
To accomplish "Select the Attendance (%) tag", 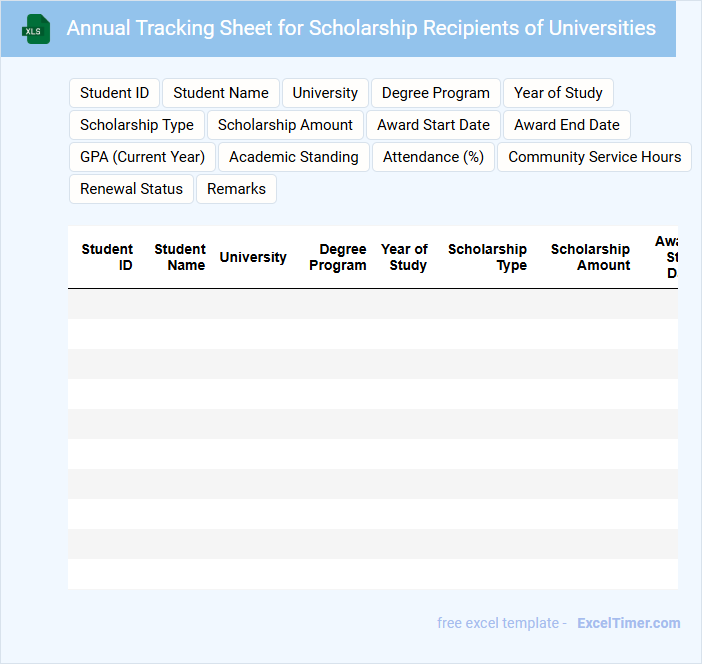I will (x=433, y=157).
